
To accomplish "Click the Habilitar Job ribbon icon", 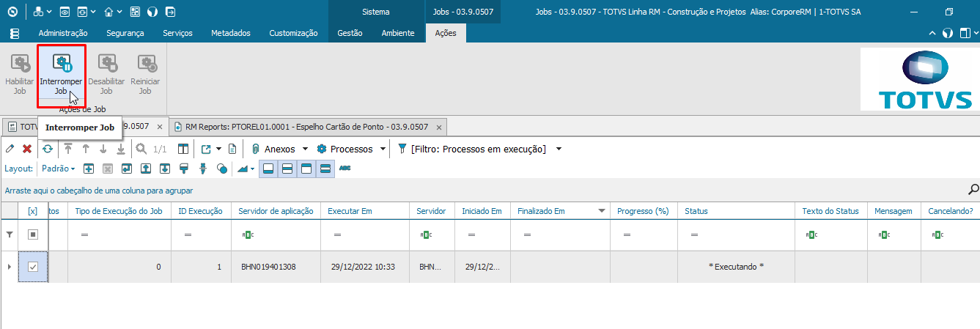I will 19,63.
